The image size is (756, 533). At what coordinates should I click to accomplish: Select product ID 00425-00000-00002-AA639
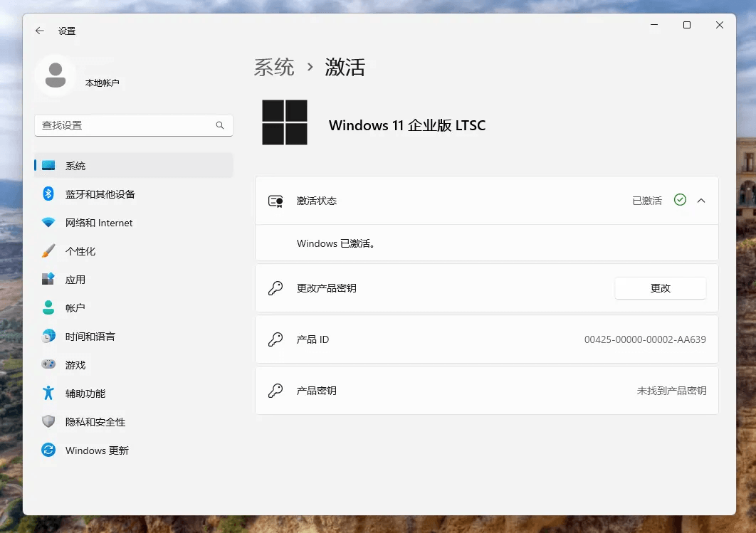click(x=645, y=339)
